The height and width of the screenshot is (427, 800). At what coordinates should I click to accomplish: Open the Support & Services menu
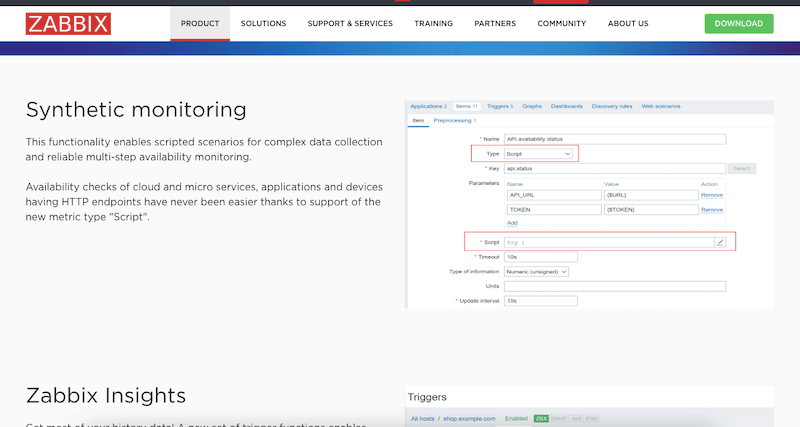[350, 23]
